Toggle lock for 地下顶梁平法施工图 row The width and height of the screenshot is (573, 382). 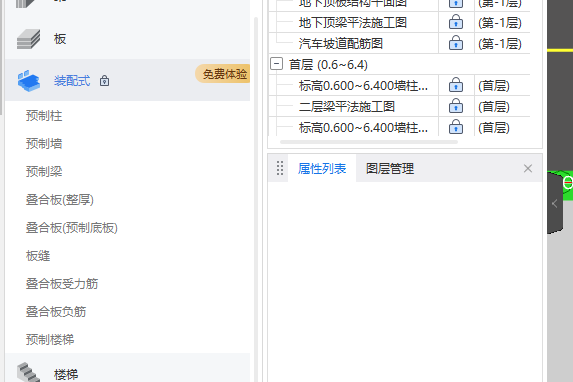point(456,22)
